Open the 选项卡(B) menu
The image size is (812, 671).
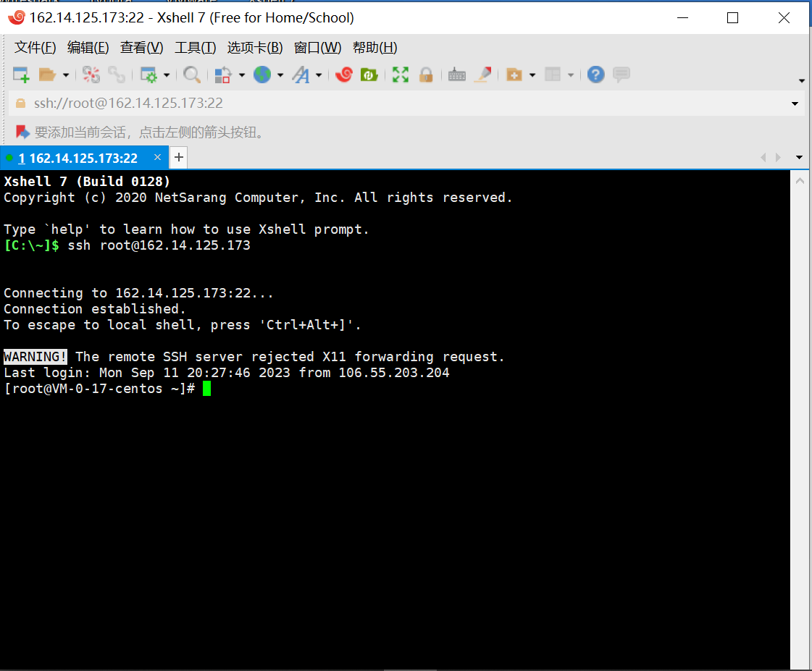(255, 48)
